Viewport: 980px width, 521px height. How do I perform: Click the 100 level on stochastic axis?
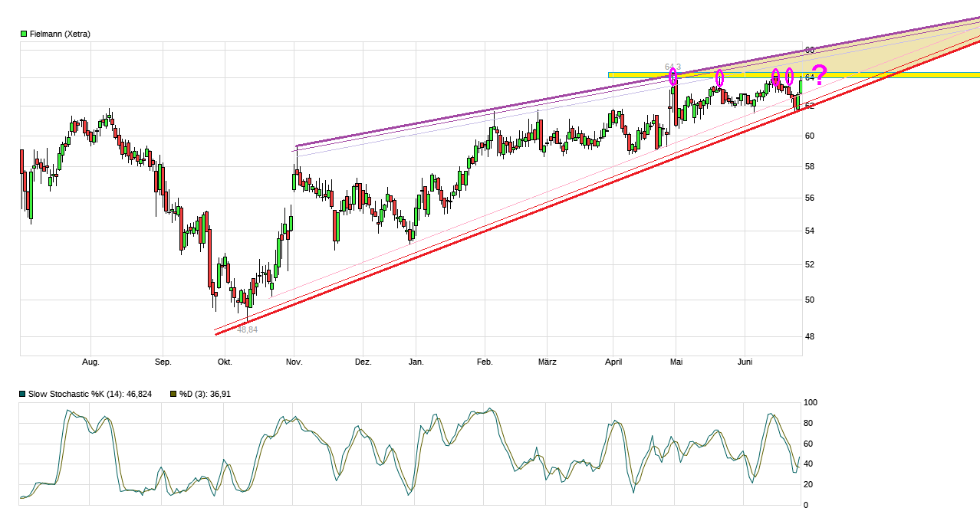(811, 402)
